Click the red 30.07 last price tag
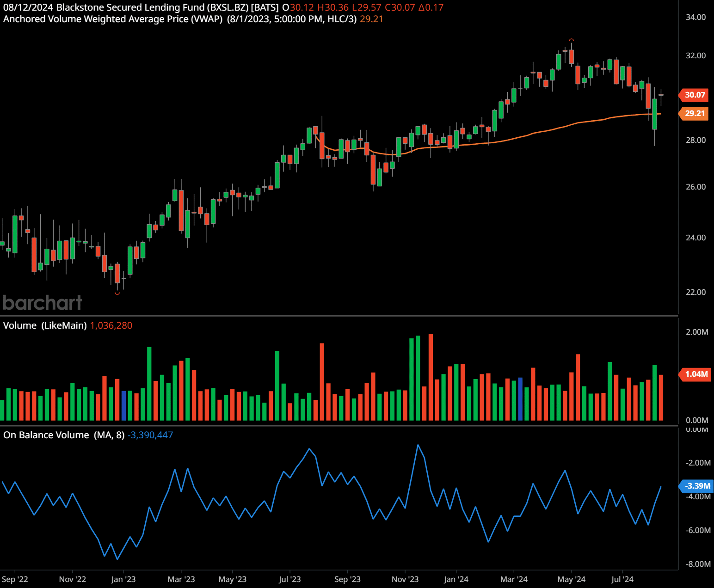714x588 pixels. click(694, 95)
